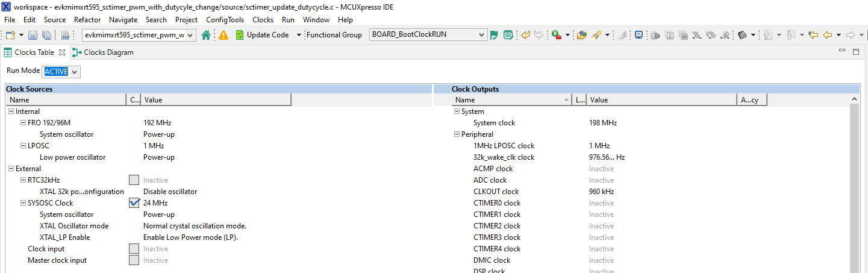This screenshot has height=273, width=868.
Task: Click the binary file 010 icon
Action: point(65,35)
